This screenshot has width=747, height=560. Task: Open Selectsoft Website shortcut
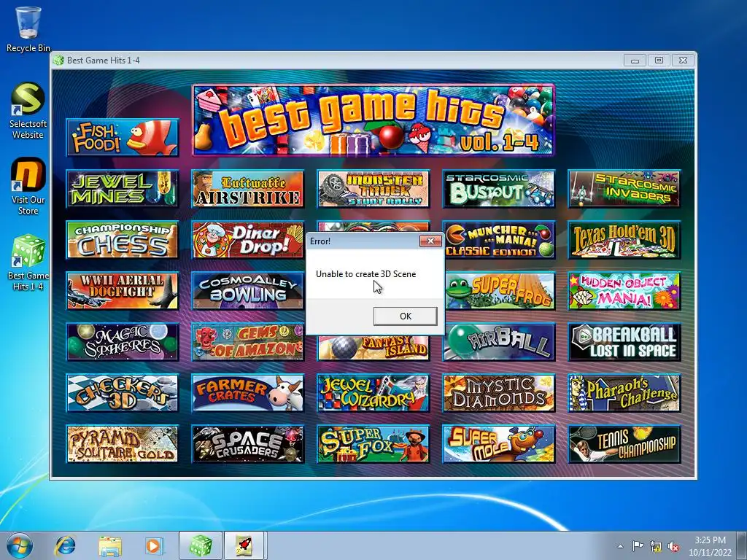[x=28, y=111]
